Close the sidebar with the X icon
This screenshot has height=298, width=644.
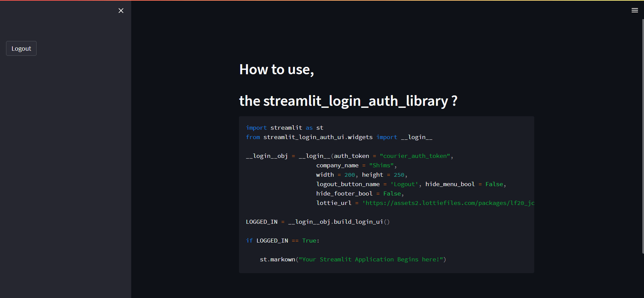click(121, 11)
